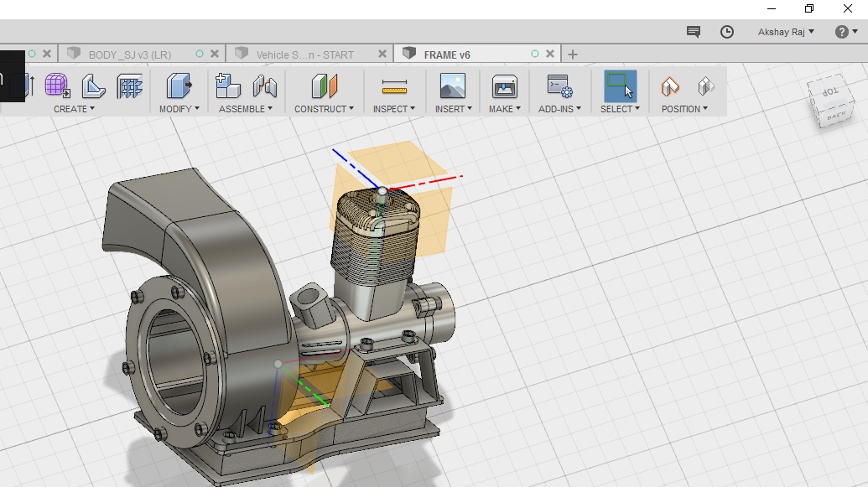Switch to the BODY_SJ v3 (LR) tab
This screenshot has height=487, width=868.
coord(130,54)
